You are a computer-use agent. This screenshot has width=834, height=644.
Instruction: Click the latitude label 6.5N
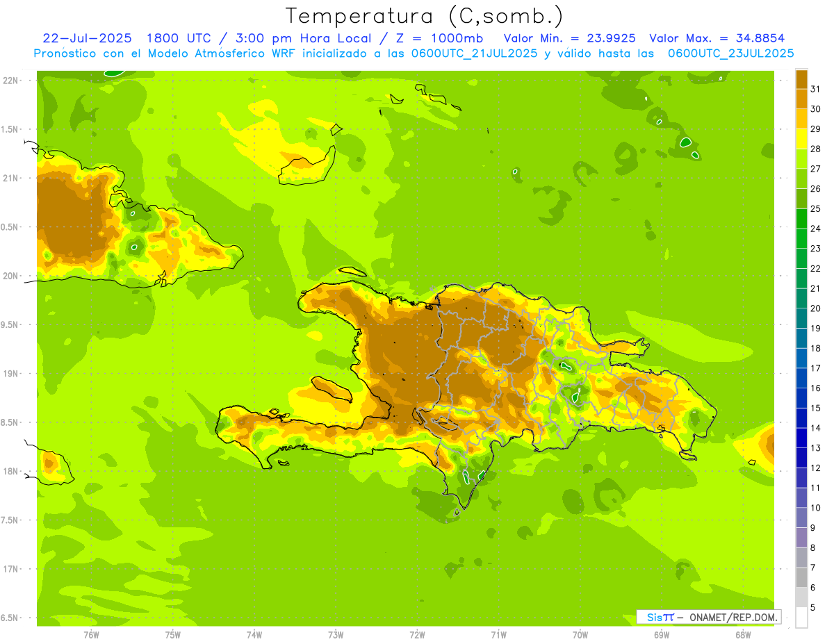[x=10, y=618]
